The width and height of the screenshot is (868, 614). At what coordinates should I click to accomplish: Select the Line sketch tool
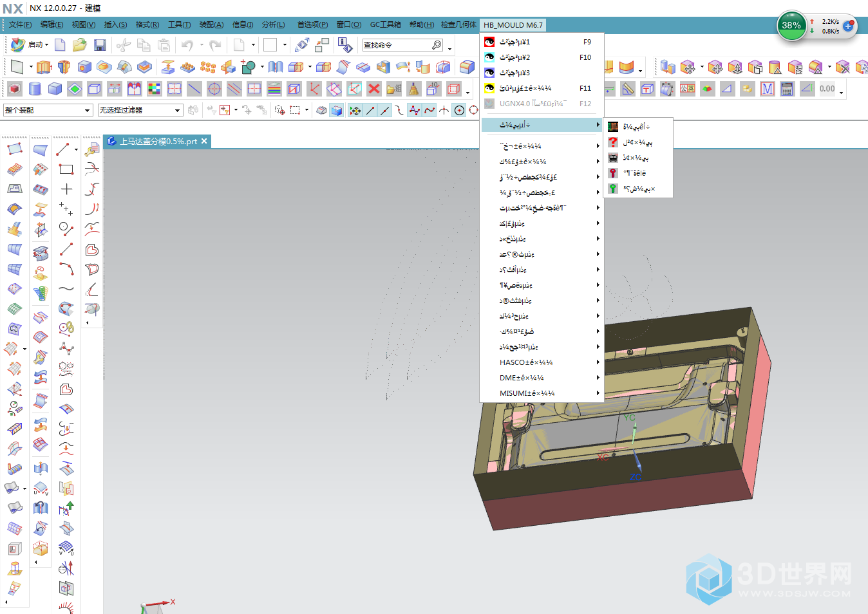(63, 149)
